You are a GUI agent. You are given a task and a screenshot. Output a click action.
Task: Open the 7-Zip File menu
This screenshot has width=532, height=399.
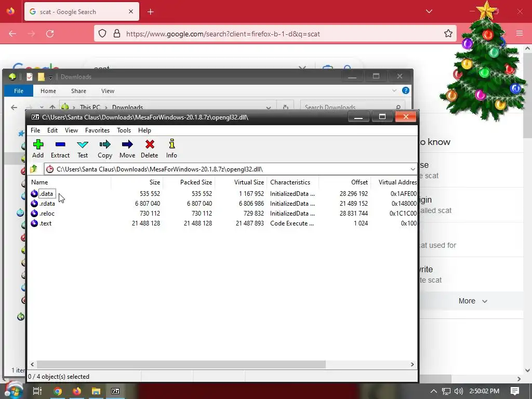tap(35, 130)
